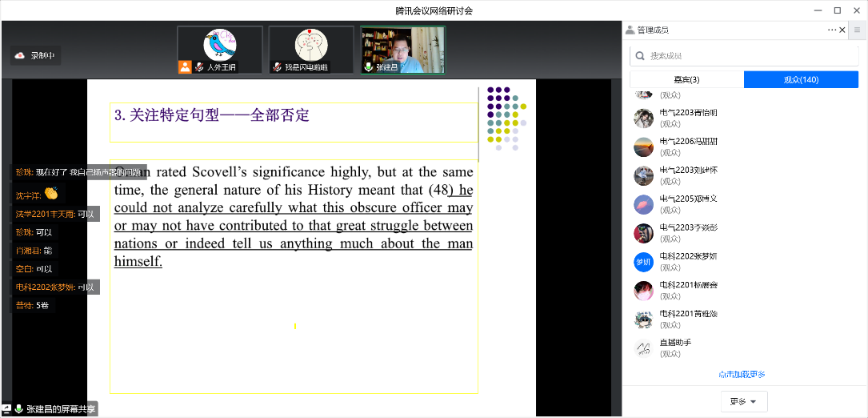Viewport: 868px width, 418px height.
Task: Click the muted mic icon for 我是闪电啦啦
Action: [x=277, y=67]
